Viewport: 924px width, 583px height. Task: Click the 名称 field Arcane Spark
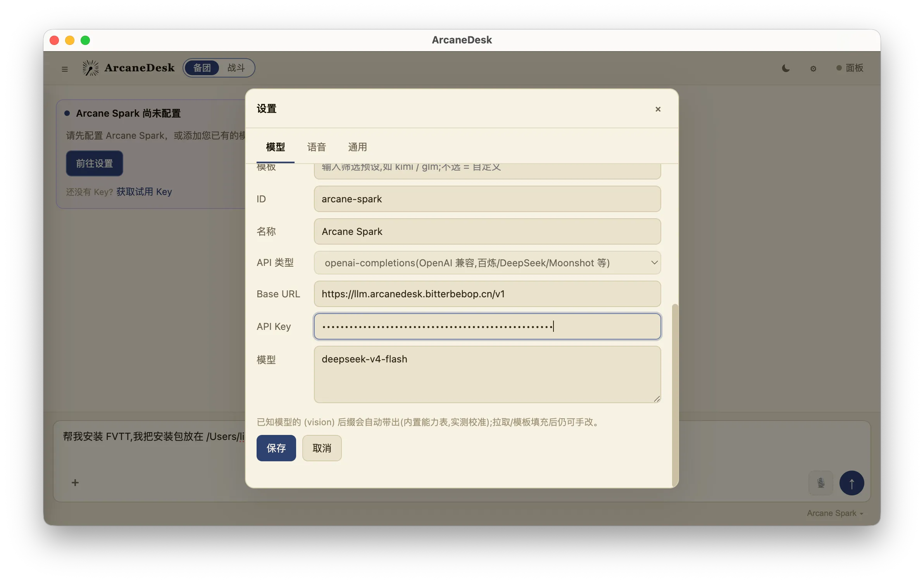(x=487, y=231)
